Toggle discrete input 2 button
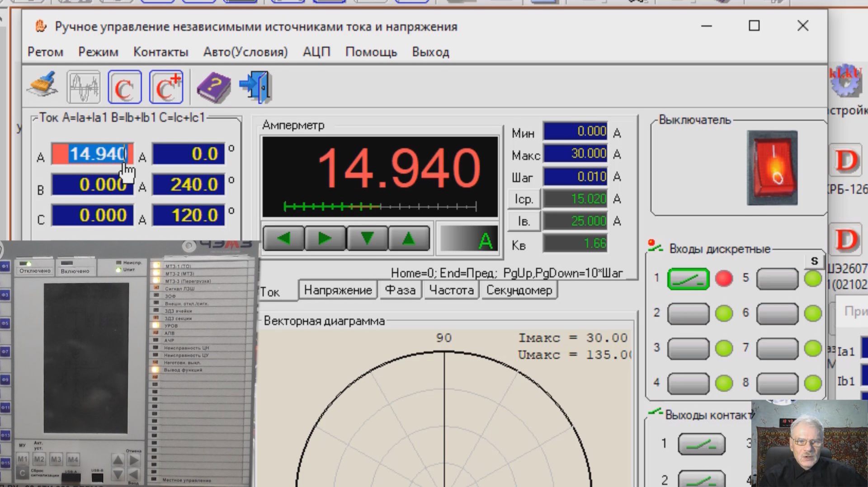Viewport: 868px width, 487px height. (x=688, y=314)
